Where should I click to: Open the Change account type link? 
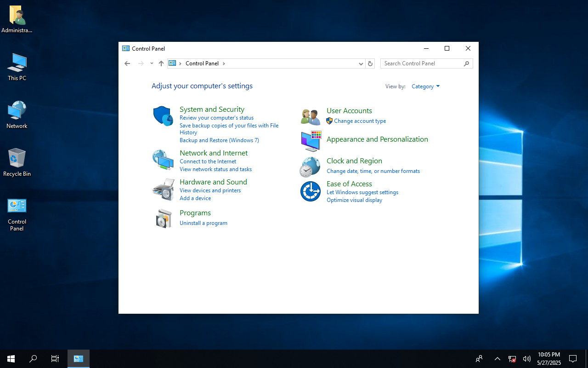[x=360, y=121]
